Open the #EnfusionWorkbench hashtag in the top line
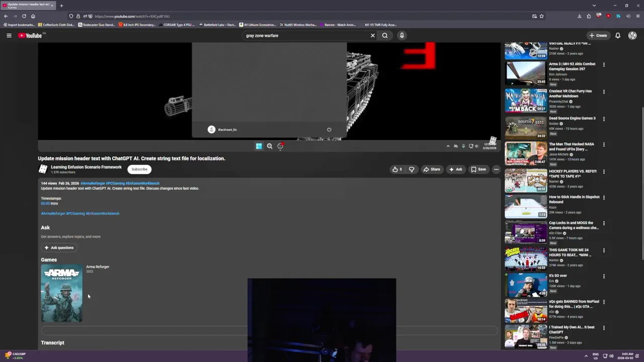The image size is (644, 362). click(142, 183)
